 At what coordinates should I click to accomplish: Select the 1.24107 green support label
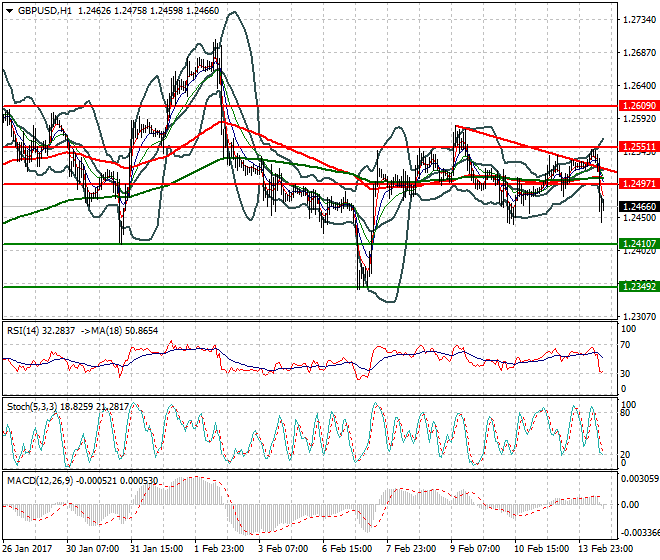click(639, 244)
